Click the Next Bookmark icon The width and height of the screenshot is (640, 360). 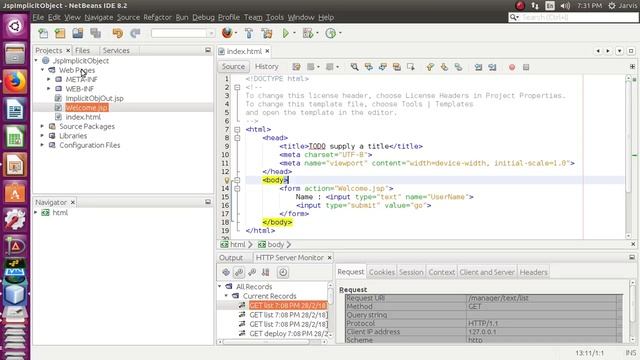pos(444,67)
